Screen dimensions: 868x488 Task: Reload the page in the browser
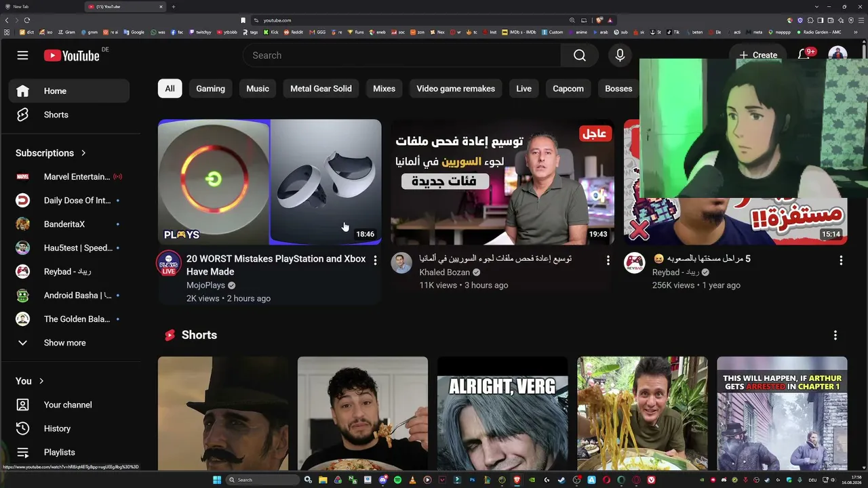click(27, 20)
